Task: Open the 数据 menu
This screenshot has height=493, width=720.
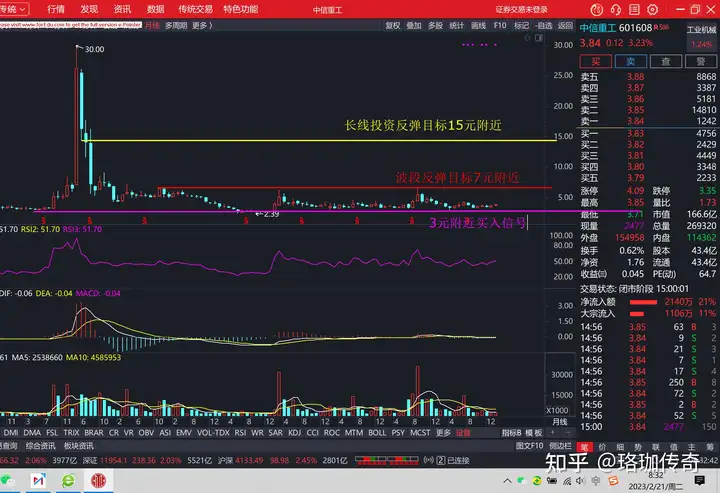Action: pyautogui.click(x=156, y=9)
